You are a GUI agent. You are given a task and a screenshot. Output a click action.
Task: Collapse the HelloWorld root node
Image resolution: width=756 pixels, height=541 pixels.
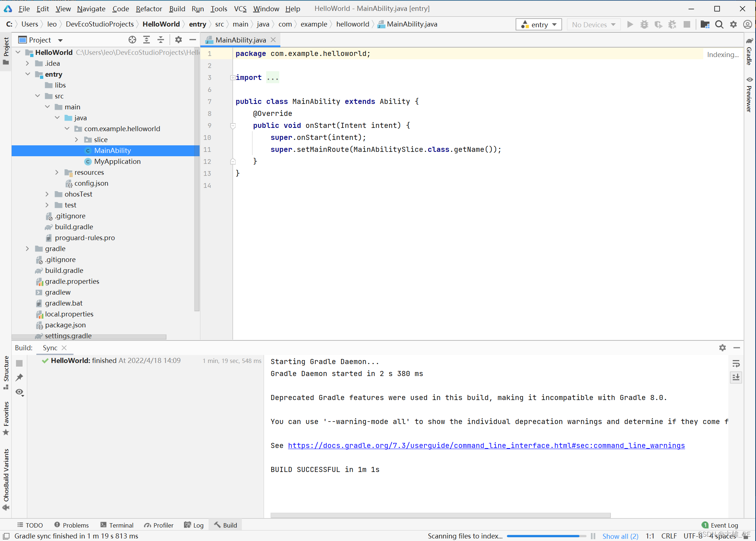pos(18,52)
